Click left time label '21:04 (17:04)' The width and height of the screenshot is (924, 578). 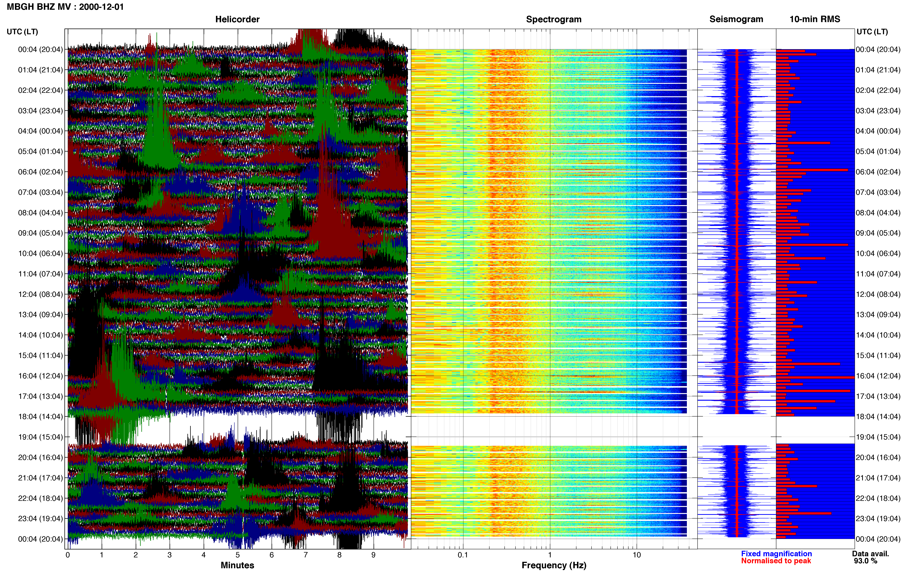tap(40, 477)
